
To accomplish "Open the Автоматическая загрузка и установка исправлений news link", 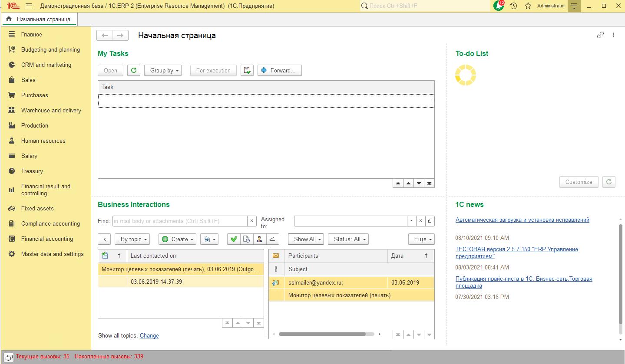I will [522, 220].
